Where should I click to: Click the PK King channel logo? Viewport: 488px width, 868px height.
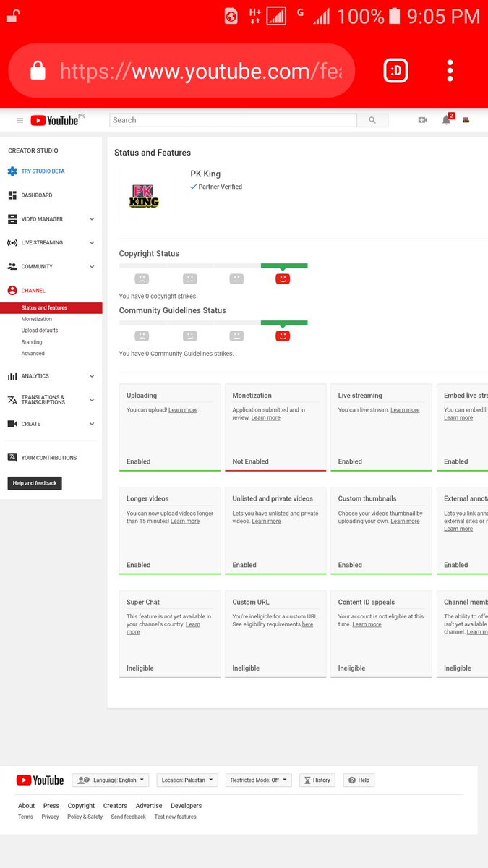[x=144, y=196]
